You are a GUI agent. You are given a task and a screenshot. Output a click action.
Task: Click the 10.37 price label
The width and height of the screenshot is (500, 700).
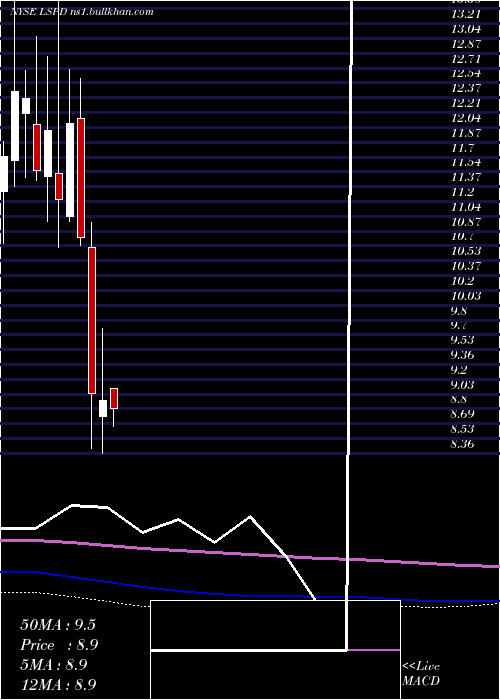tap(466, 266)
